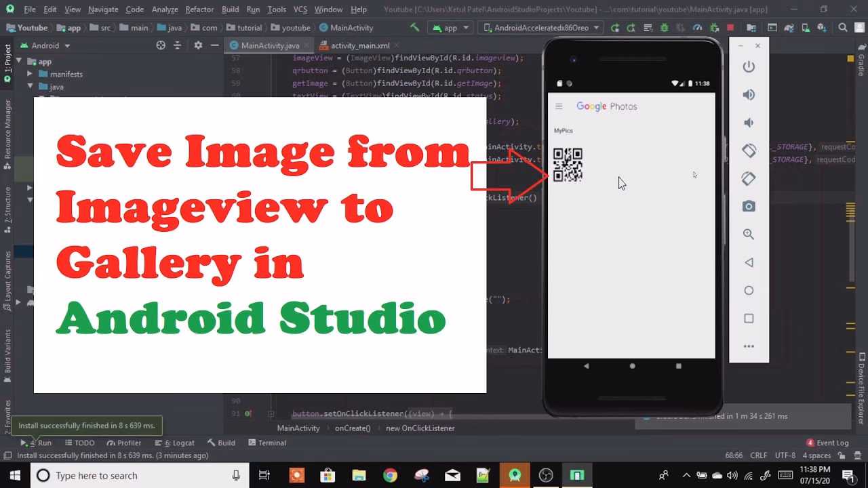
Task: Click the Profile app gauge icon
Action: point(697,28)
